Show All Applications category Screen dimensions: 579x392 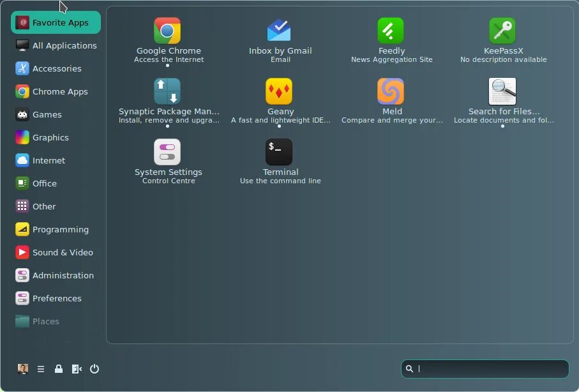tap(56, 45)
